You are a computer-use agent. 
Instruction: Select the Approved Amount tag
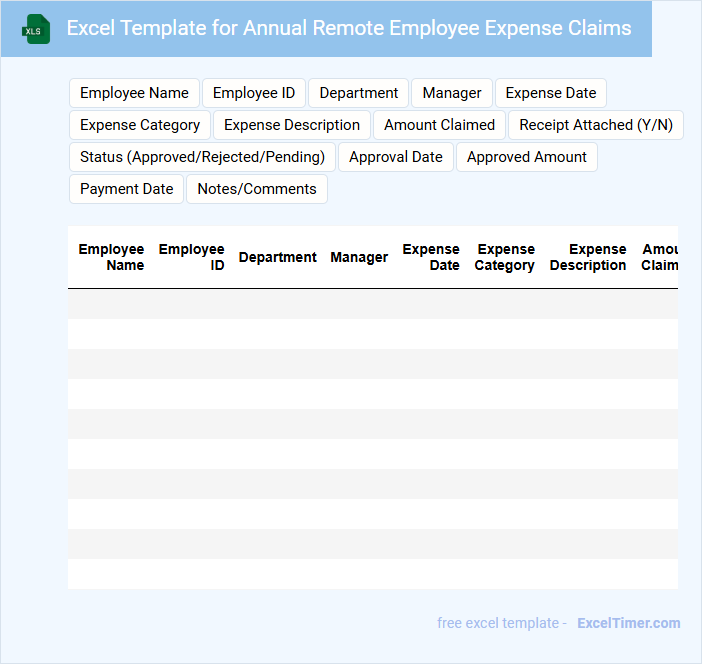point(526,157)
